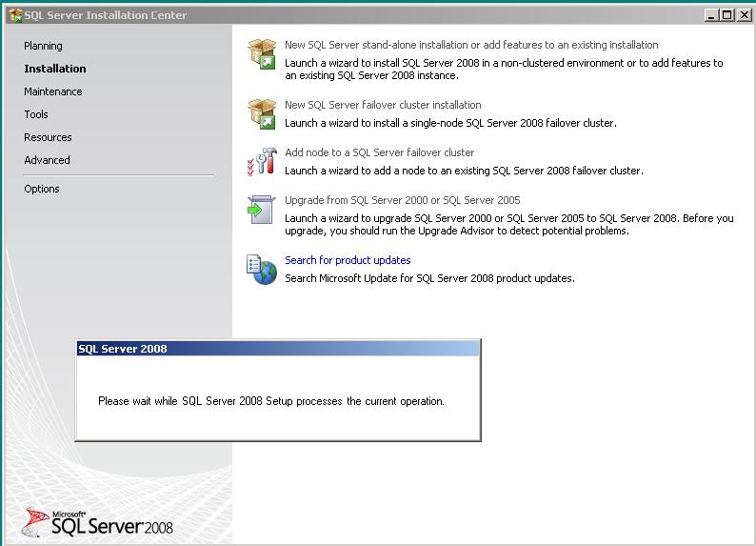Choose Add node to a SQL Server failover cluster

(380, 152)
